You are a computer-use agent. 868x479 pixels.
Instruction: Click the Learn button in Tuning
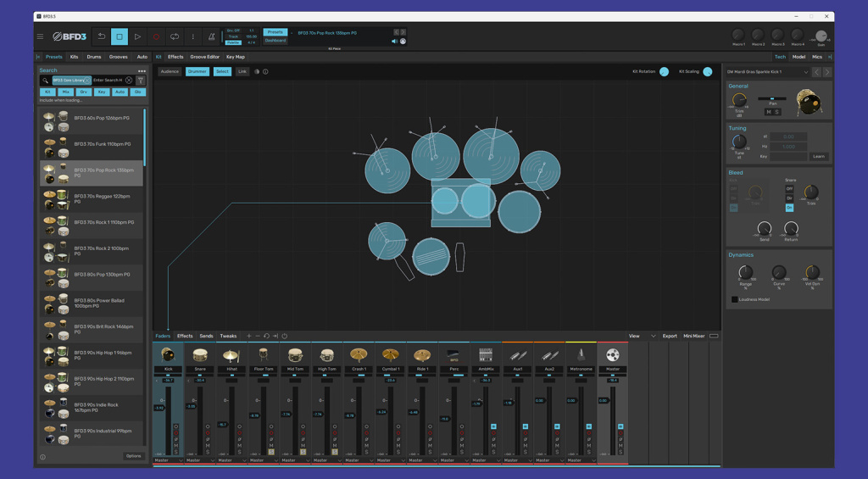(x=818, y=157)
